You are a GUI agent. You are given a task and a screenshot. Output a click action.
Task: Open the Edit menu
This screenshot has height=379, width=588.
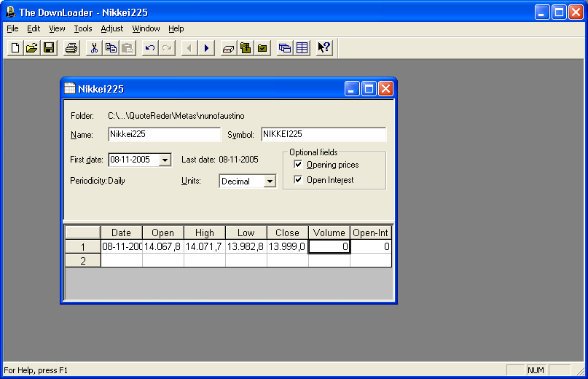(x=34, y=28)
